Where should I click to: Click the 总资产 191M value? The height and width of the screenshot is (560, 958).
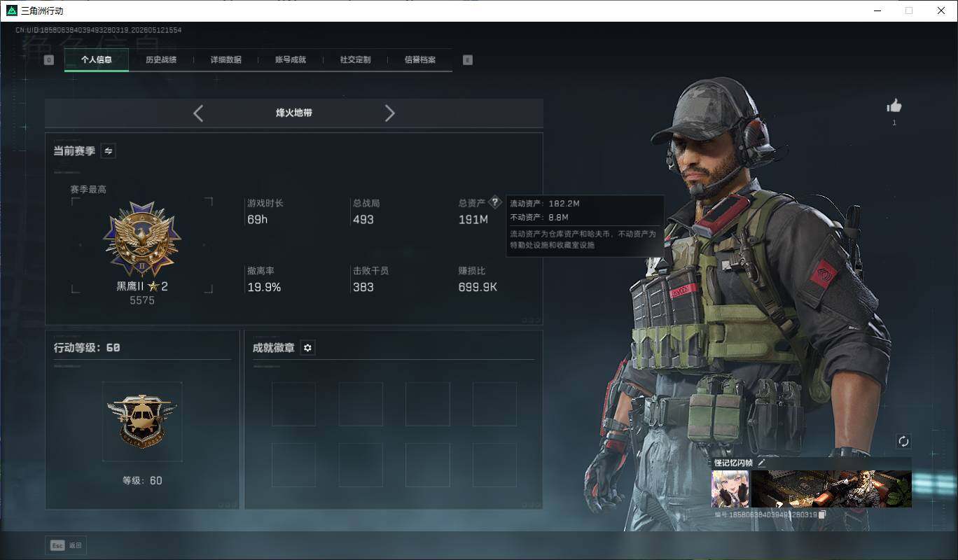[x=473, y=219]
